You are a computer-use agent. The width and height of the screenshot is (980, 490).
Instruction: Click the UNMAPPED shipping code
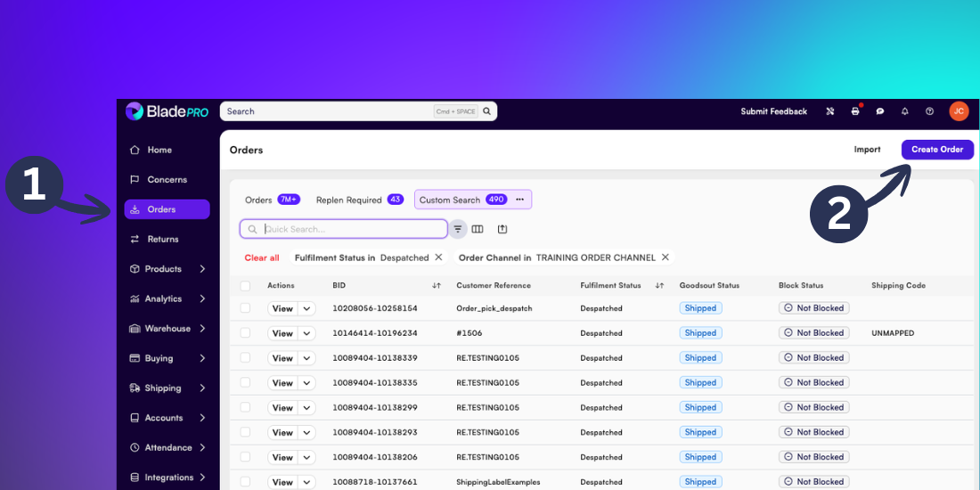click(x=893, y=333)
